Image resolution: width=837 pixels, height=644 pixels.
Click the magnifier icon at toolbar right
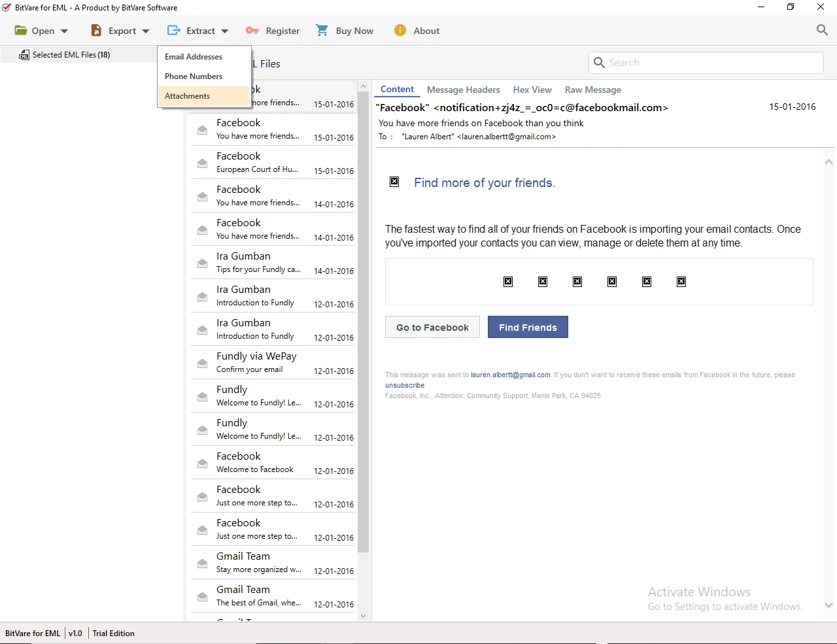(x=822, y=30)
